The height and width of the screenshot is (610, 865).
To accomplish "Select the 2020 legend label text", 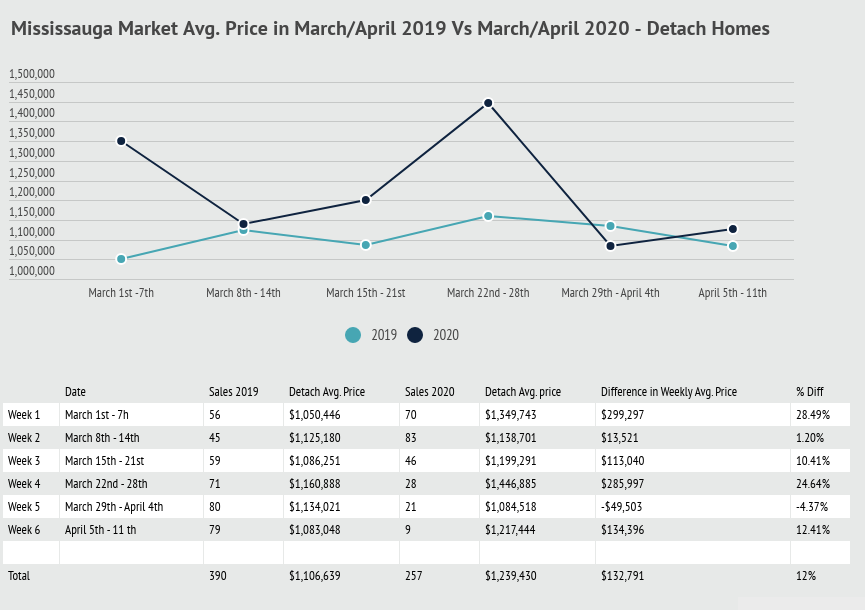I will (x=446, y=335).
